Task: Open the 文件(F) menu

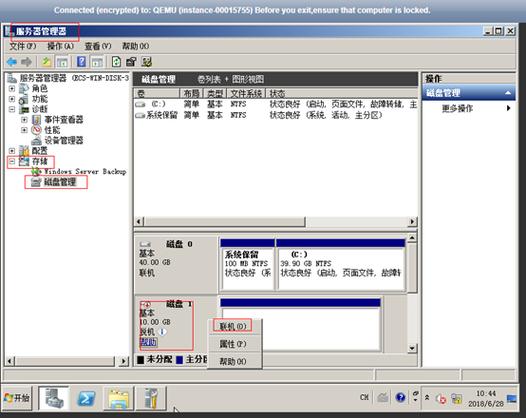Action: click(x=22, y=46)
